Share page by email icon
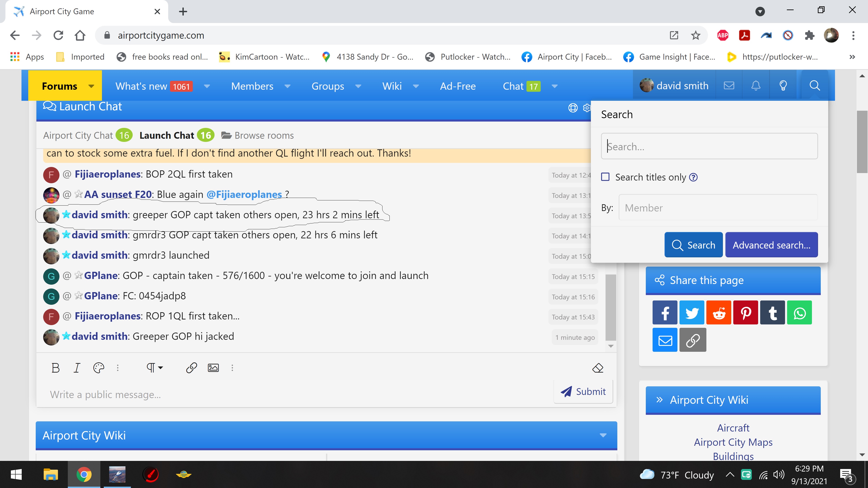Viewport: 868px width, 488px height. [x=665, y=340]
